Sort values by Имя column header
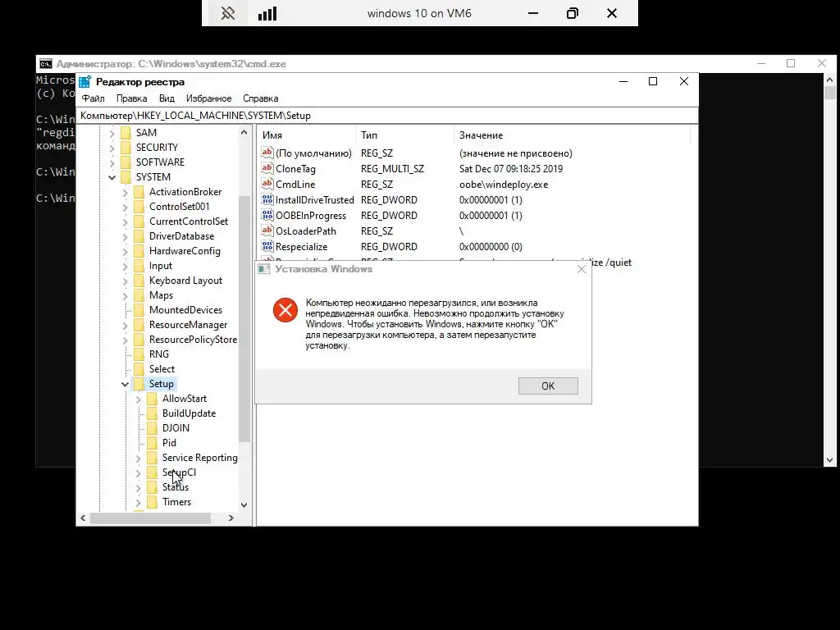This screenshot has width=840, height=630. tap(306, 135)
